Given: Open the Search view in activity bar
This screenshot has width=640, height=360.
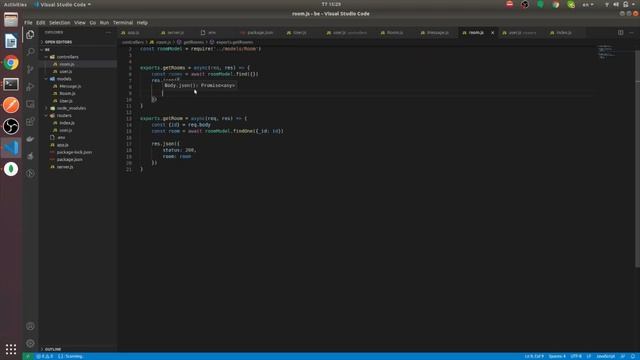Looking at the screenshot, I should pyautogui.click(x=30, y=52).
